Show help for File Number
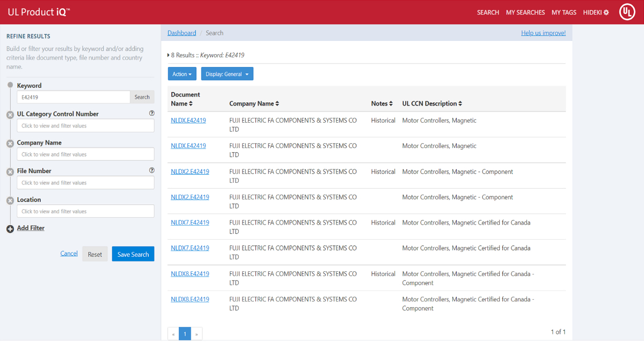 point(152,170)
